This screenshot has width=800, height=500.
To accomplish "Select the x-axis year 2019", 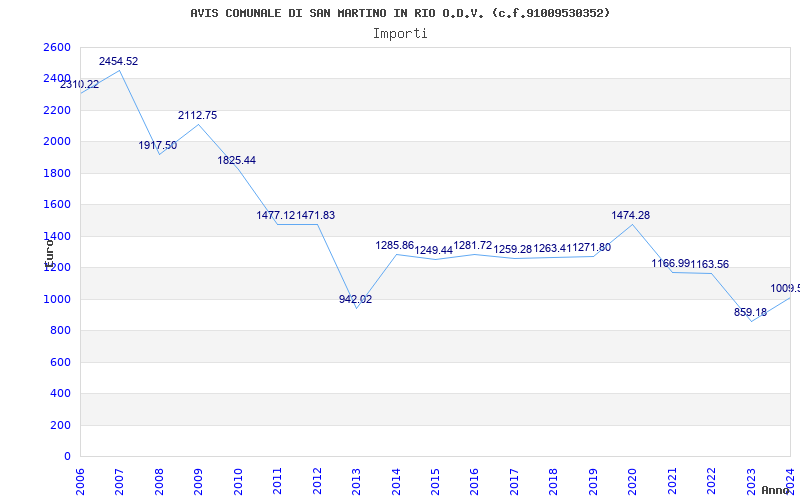I will coord(593,481).
